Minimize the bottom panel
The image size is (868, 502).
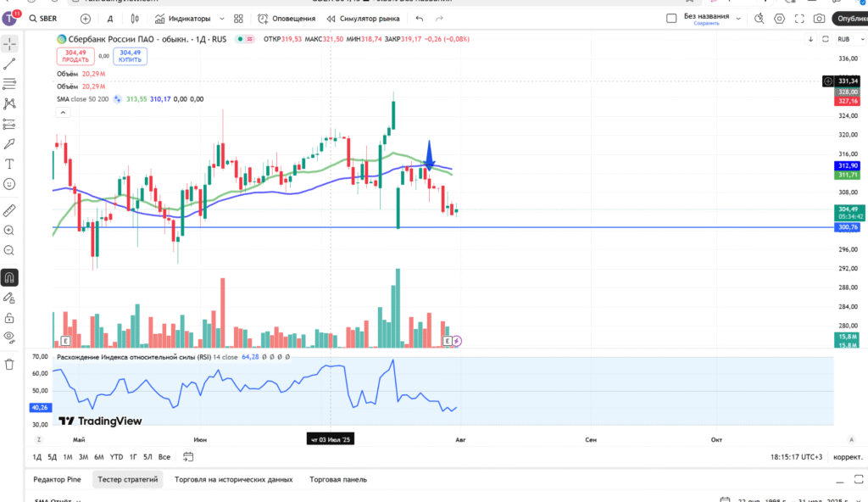point(840,480)
